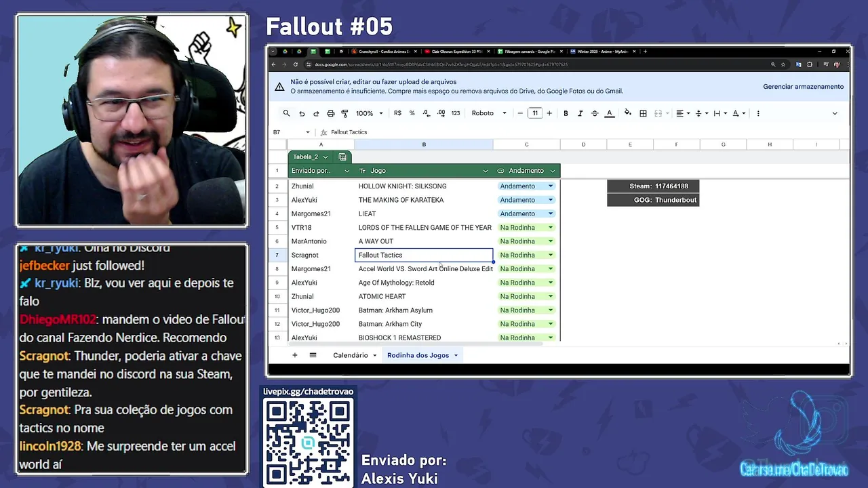Open the all sheets list icon
Screen dimensions: 868x488
coord(313,355)
